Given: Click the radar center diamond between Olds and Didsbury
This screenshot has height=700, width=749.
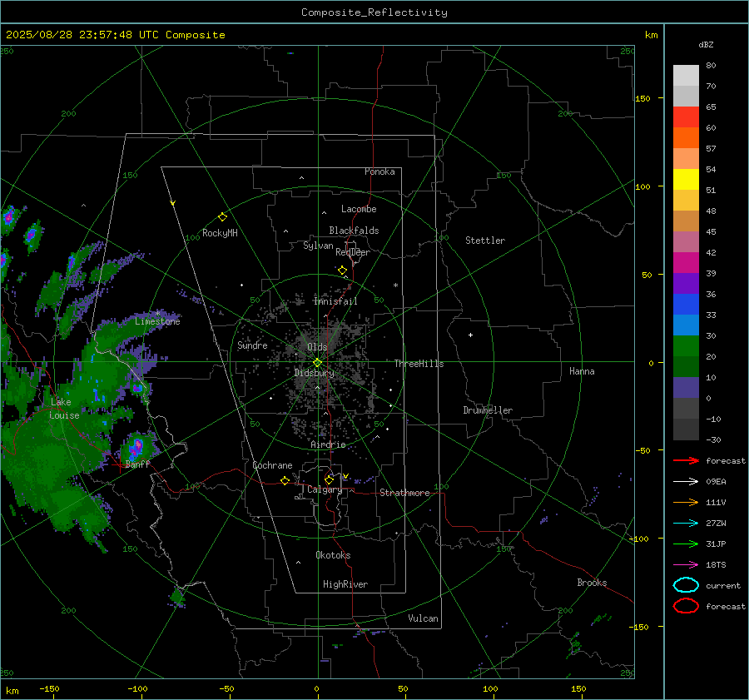Looking at the screenshot, I should (317, 363).
